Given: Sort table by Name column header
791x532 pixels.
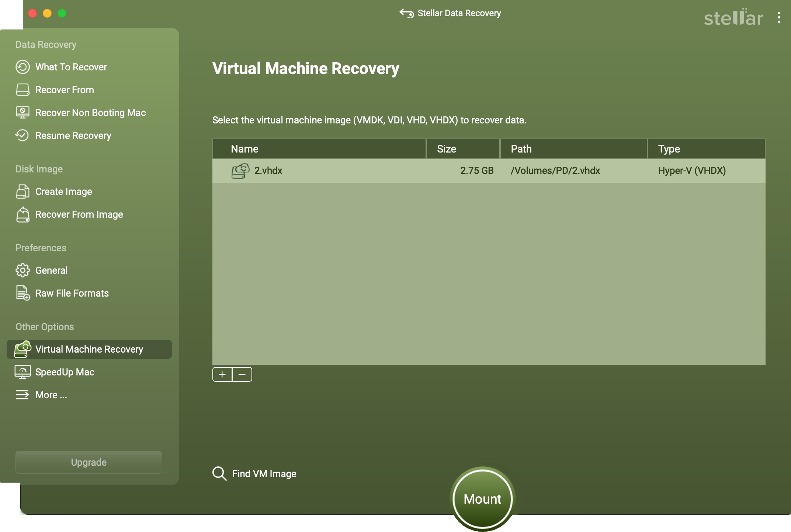Looking at the screenshot, I should click(x=319, y=149).
